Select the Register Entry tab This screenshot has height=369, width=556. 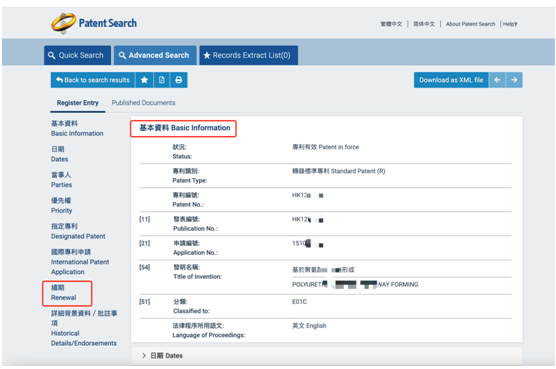(77, 103)
